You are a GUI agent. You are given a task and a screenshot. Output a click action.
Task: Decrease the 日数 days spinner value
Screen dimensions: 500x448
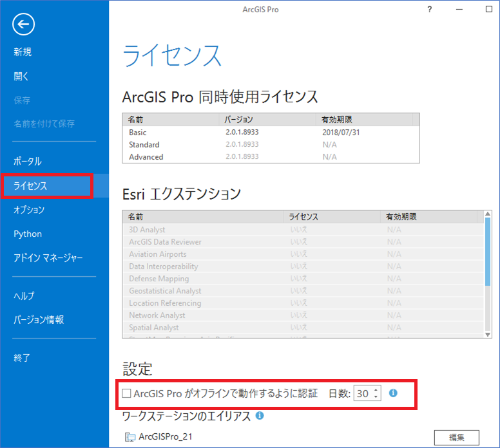pyautogui.click(x=376, y=397)
